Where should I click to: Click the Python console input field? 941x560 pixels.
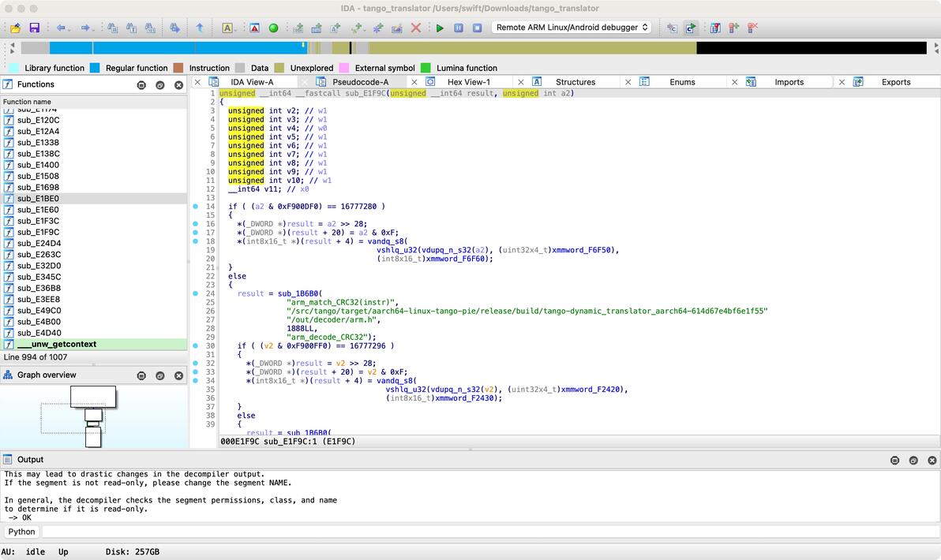pyautogui.click(x=474, y=532)
